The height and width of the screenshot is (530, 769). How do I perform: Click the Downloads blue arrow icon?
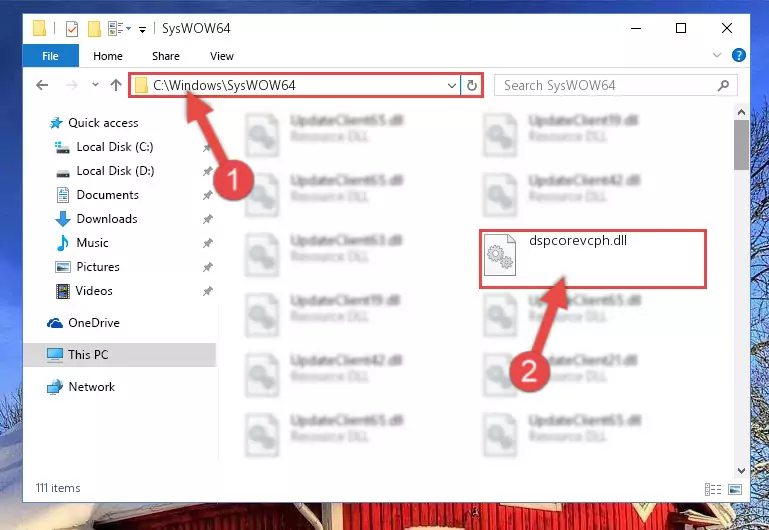coord(63,219)
